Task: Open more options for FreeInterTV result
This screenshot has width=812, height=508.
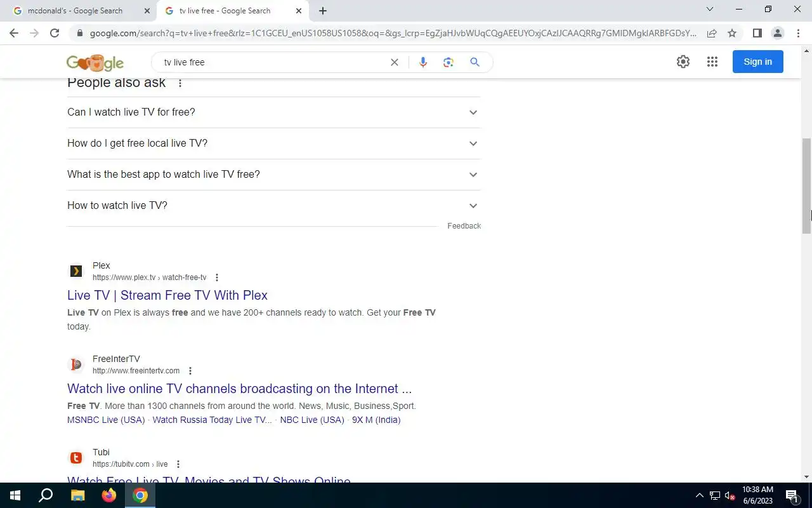Action: click(x=190, y=371)
